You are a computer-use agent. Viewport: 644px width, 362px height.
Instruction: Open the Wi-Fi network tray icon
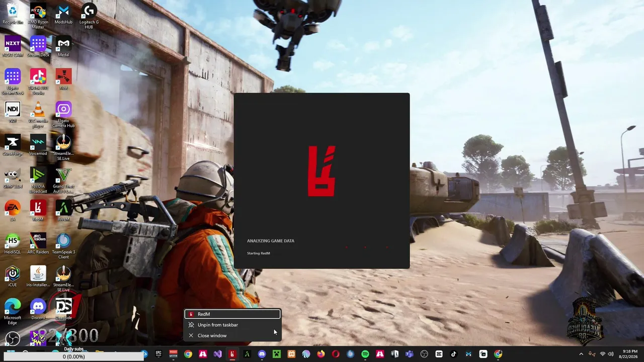click(x=603, y=354)
